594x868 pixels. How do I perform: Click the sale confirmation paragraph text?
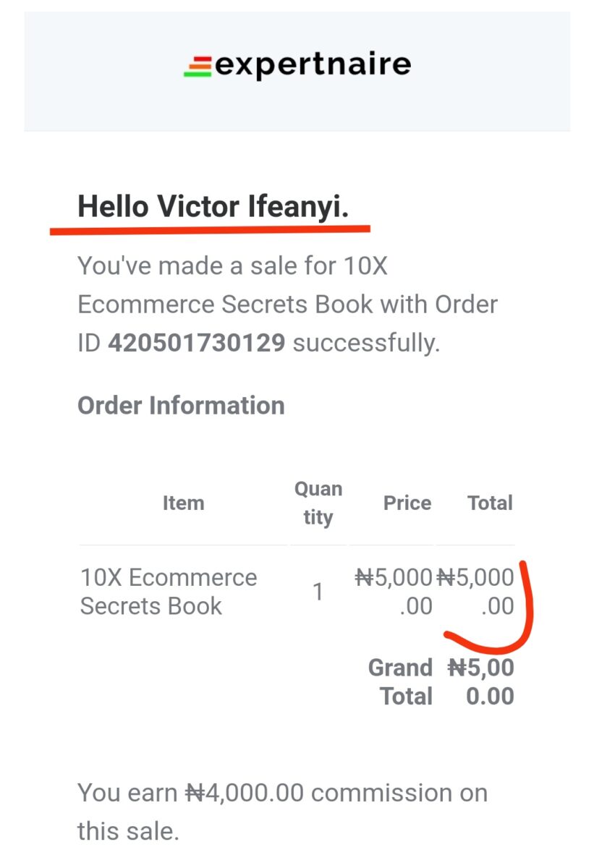tap(287, 305)
